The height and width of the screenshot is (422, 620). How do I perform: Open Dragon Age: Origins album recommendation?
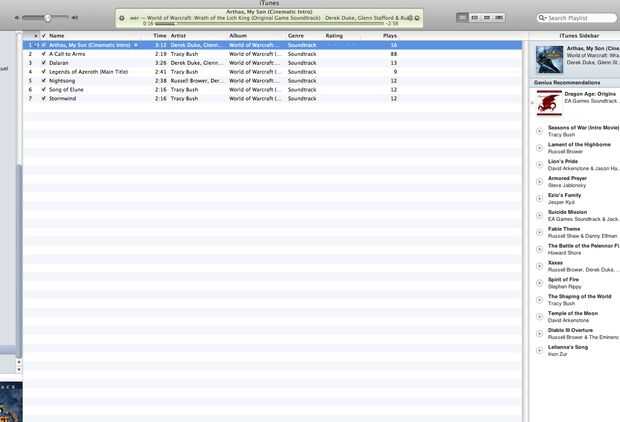coord(590,94)
